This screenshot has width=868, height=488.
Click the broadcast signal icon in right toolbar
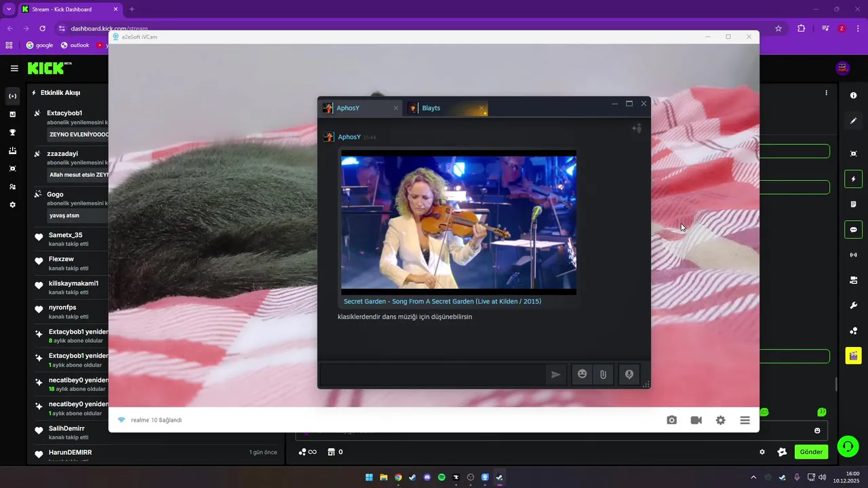853,255
